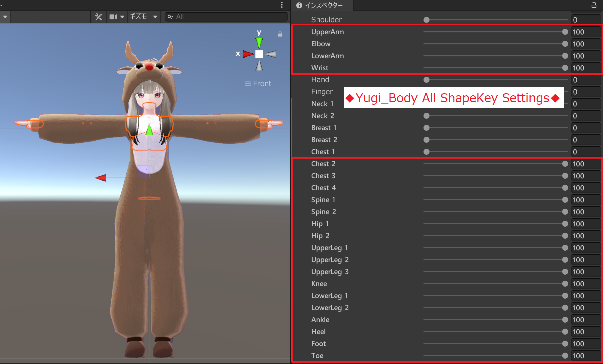The width and height of the screenshot is (603, 364).
Task: Expand the ギズモ dropdown arrow
Action: click(x=155, y=17)
